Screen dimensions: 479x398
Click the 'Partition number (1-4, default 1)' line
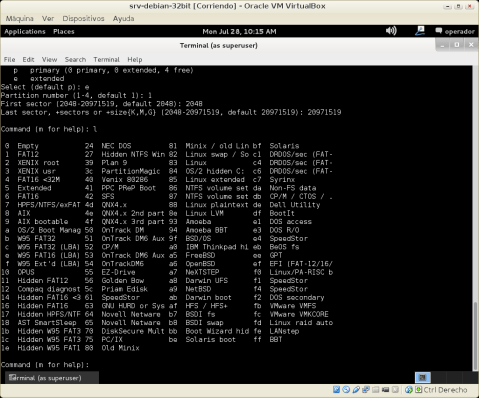point(76,95)
